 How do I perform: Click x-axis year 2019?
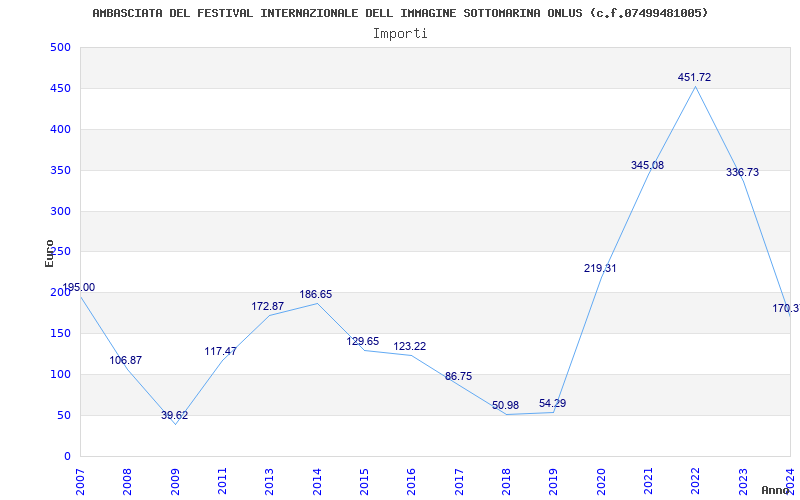(554, 482)
